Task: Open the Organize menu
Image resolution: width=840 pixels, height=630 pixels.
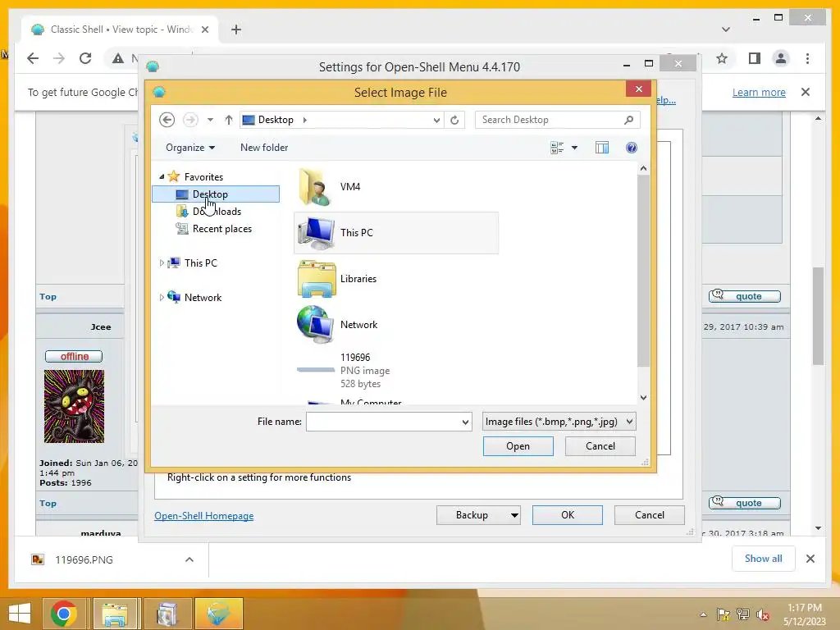Action: 190,148
